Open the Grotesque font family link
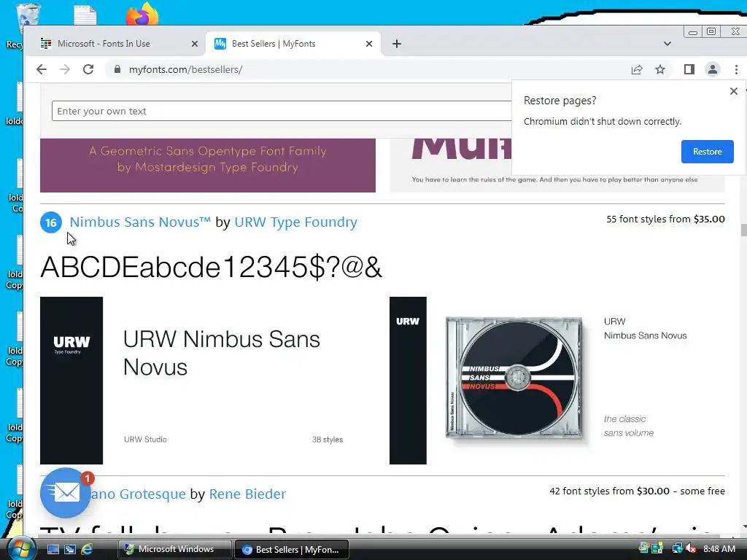 pos(138,494)
